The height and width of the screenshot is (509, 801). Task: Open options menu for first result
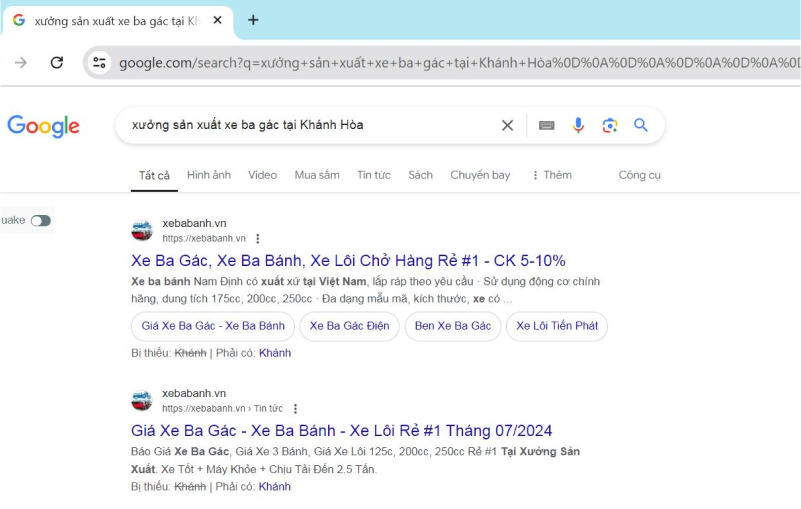point(258,239)
